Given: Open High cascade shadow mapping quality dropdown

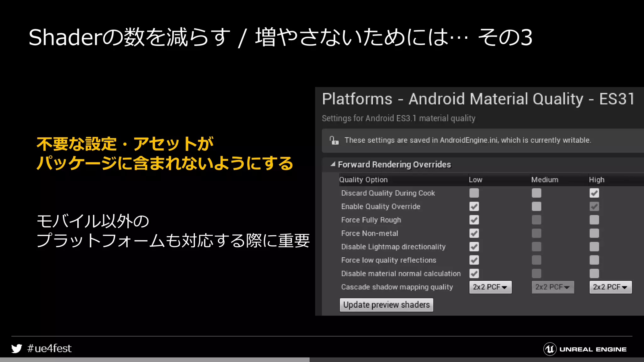Looking at the screenshot, I should coord(611,287).
